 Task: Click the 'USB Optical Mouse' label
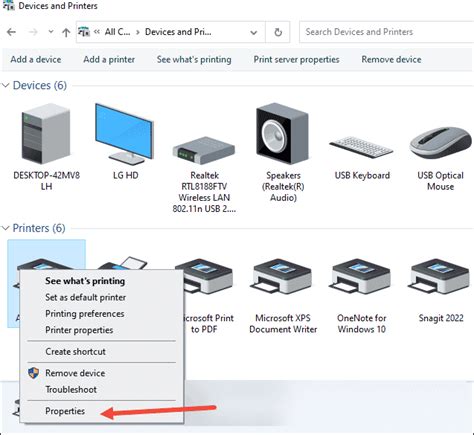click(x=440, y=181)
